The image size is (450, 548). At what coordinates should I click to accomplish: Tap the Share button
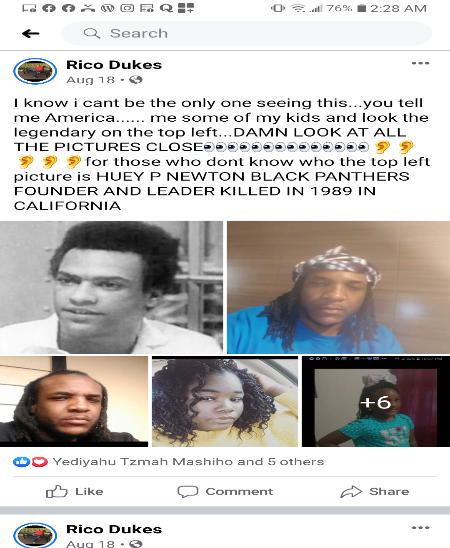(375, 491)
